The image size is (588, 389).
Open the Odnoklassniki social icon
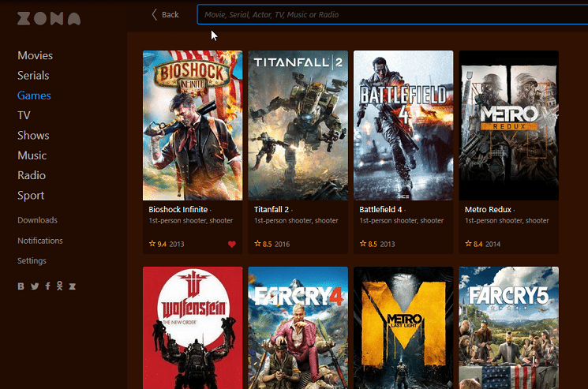point(60,286)
